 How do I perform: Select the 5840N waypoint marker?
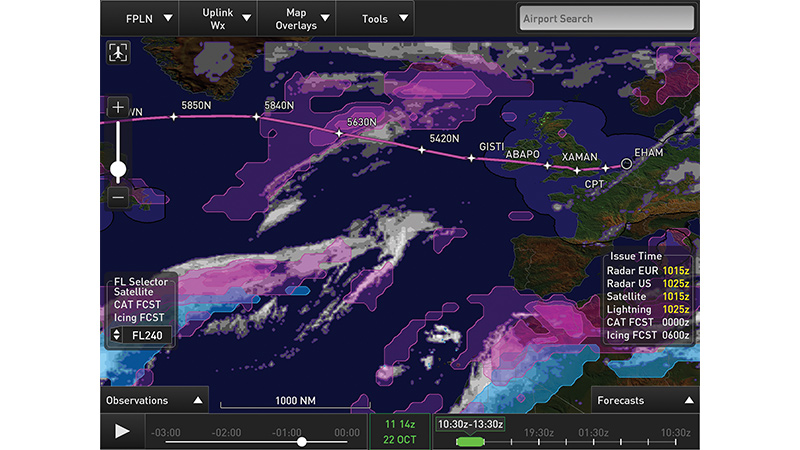[x=256, y=117]
